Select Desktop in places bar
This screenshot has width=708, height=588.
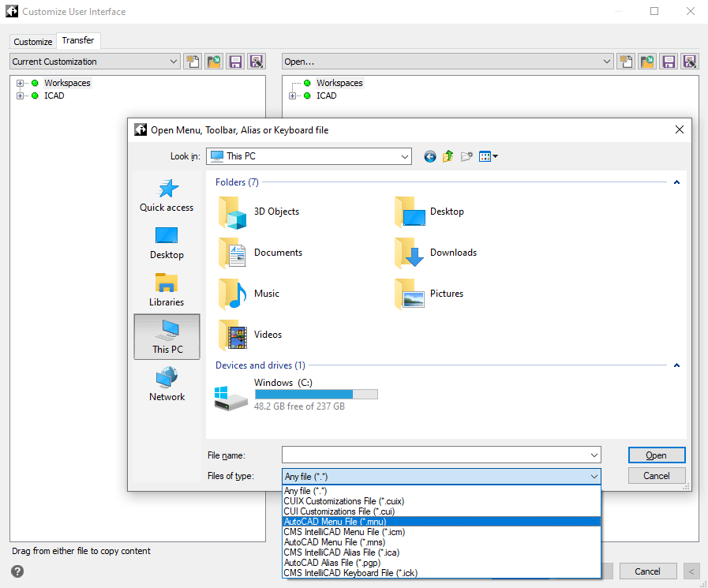(x=167, y=242)
